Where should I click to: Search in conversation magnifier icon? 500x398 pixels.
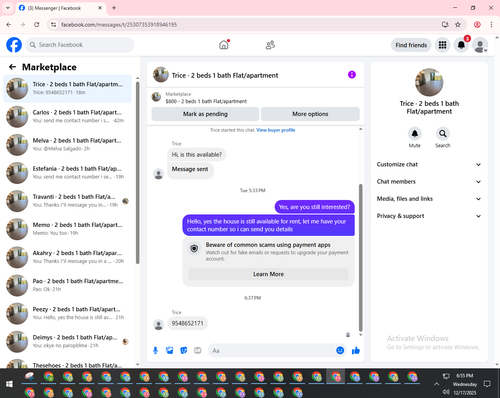point(443,134)
